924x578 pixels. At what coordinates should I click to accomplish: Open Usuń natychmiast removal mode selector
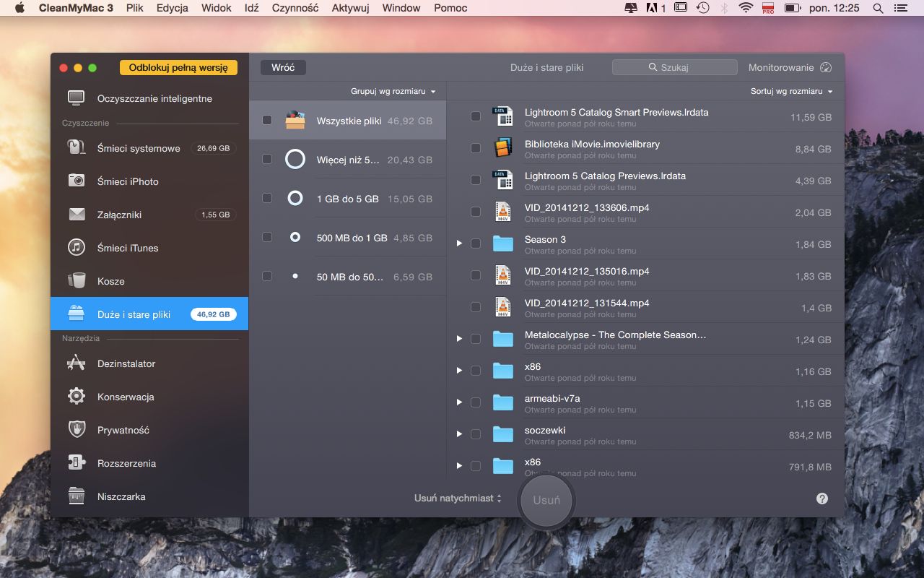(x=458, y=499)
